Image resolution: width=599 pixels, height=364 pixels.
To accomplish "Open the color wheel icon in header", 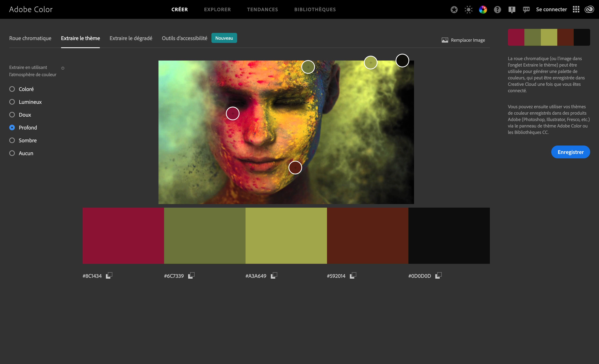I will 483,9.
